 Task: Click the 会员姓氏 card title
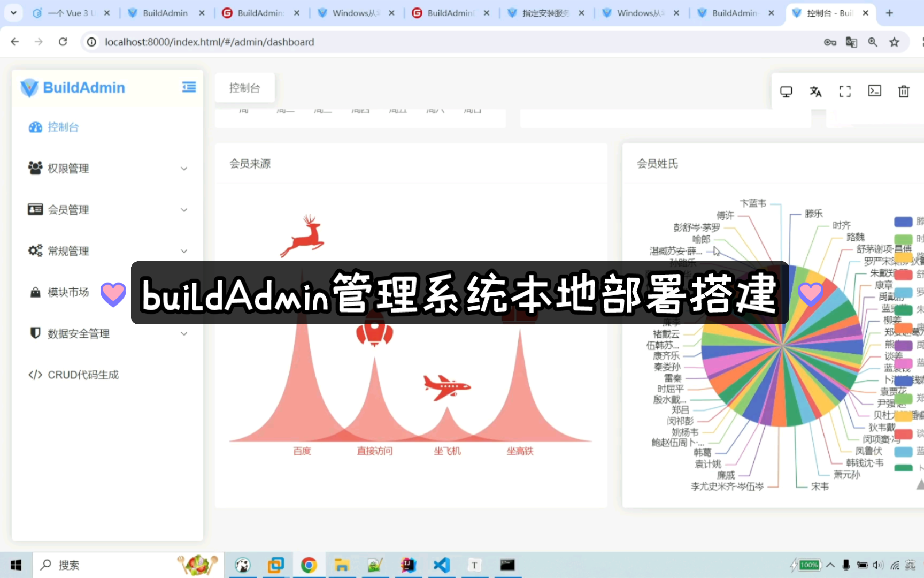(658, 164)
